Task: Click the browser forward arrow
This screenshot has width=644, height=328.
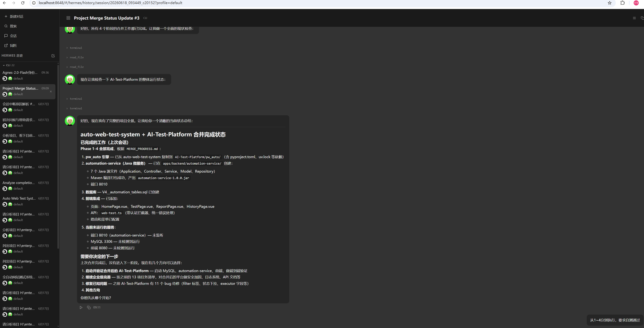Action: 13,3
